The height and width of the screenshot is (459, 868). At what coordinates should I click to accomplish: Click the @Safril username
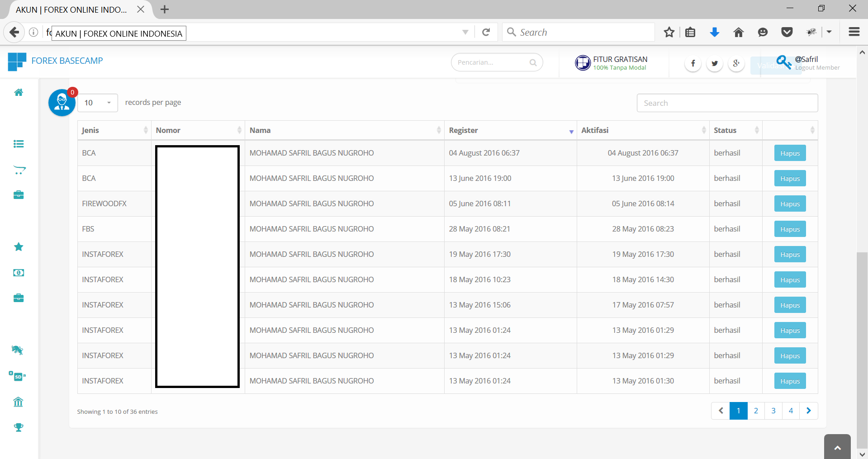(806, 59)
